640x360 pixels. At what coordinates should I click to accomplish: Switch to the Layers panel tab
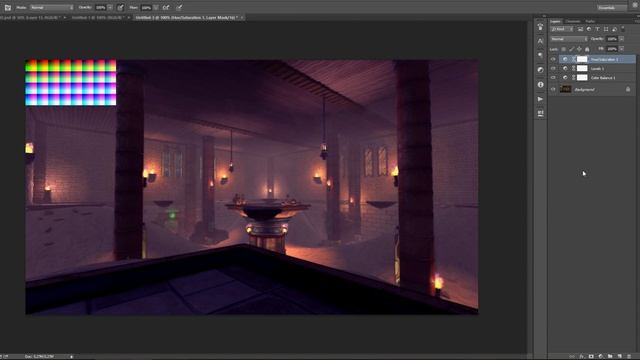556,21
